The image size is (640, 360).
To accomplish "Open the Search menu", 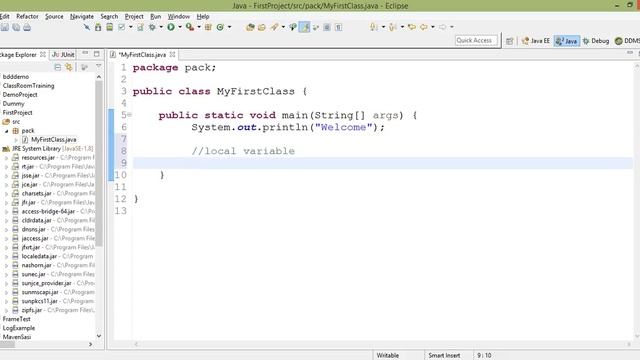I will click(x=109, y=16).
